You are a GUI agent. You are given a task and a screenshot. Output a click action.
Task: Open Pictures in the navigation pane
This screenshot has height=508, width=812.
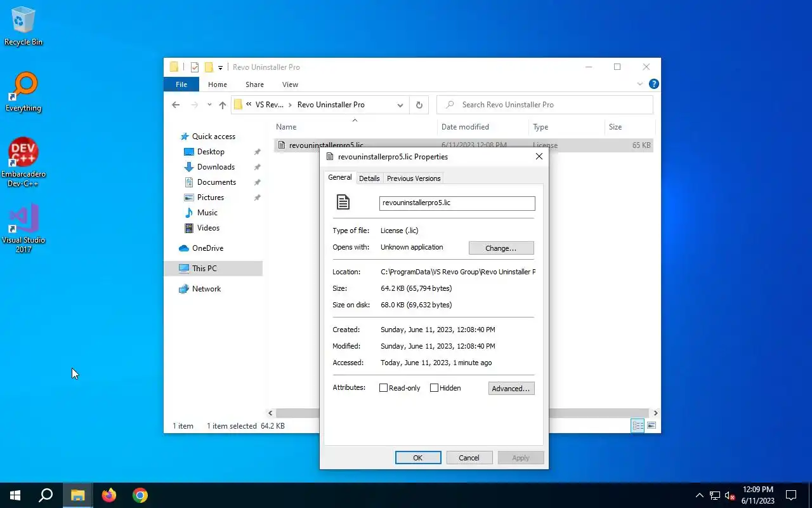[211, 197]
